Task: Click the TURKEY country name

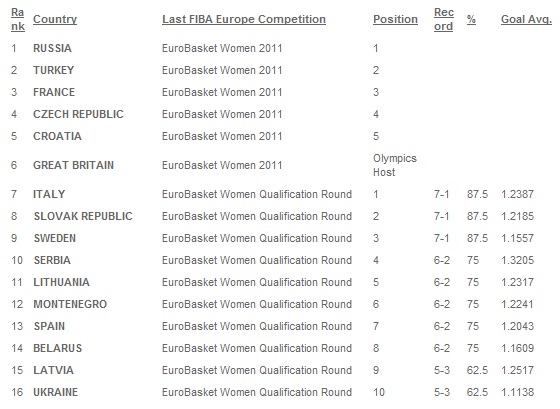Action: tap(54, 70)
